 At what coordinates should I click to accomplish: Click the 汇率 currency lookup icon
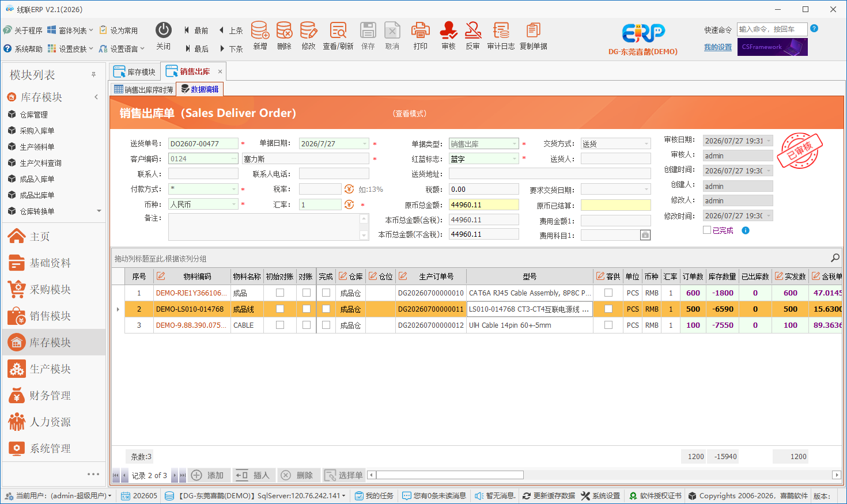349,204
